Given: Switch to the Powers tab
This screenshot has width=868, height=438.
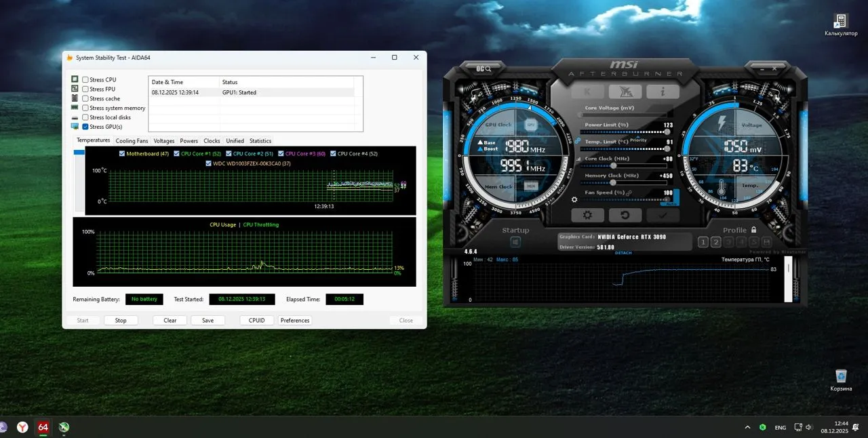Looking at the screenshot, I should tap(189, 141).
